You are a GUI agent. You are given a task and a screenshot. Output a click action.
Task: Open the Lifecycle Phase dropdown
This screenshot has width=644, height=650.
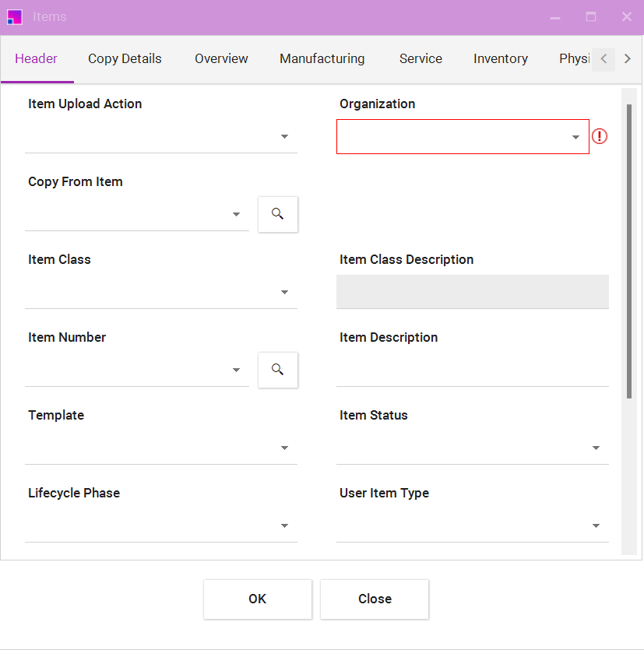coord(284,526)
